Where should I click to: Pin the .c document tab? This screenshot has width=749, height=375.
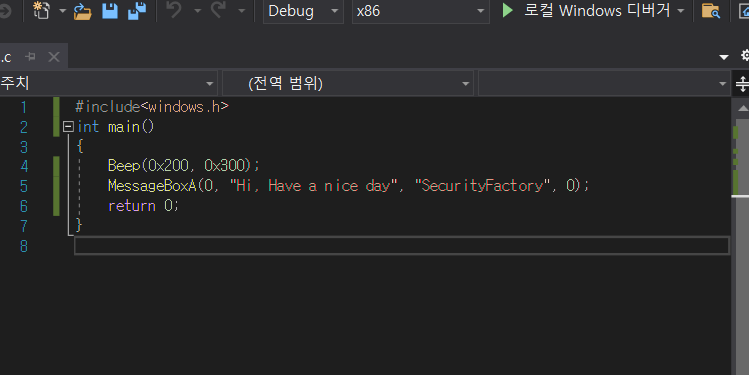[x=31, y=57]
